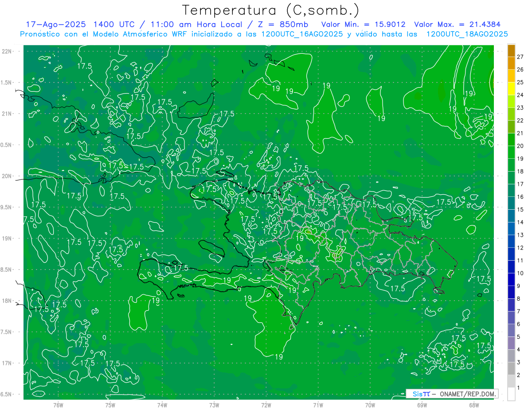Click the "74W" longitude axis label
The image size is (532, 411).
coord(162,405)
